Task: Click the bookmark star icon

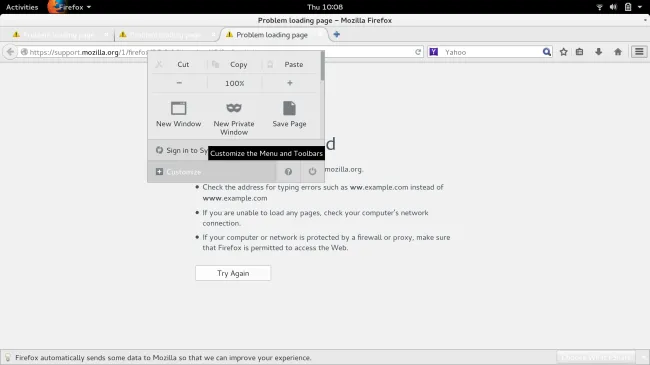Action: tap(563, 52)
